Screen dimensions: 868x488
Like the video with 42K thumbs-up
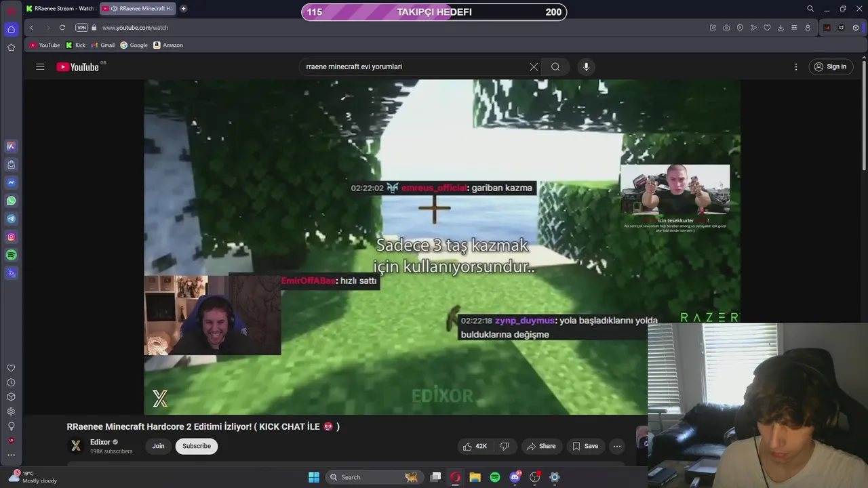pyautogui.click(x=475, y=446)
